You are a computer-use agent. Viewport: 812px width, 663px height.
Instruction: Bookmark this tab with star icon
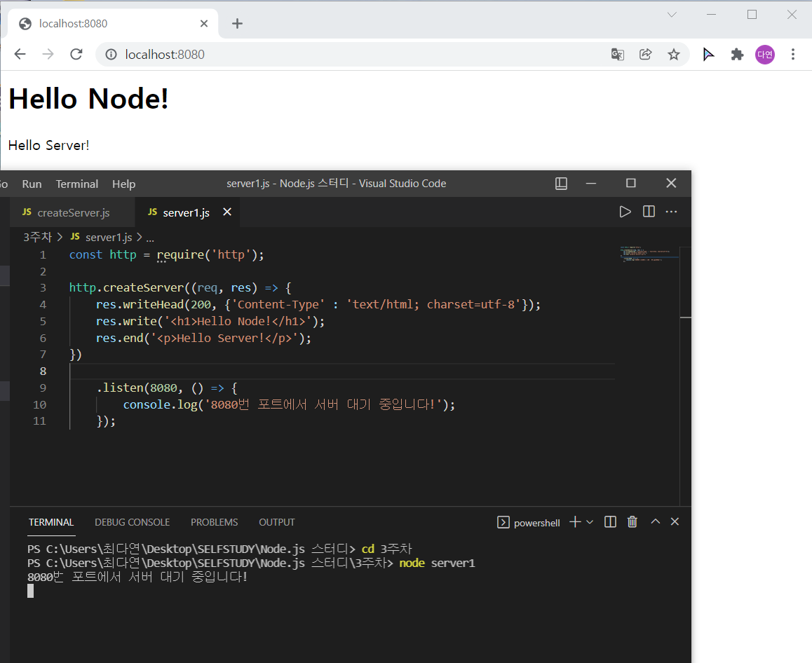pos(673,55)
